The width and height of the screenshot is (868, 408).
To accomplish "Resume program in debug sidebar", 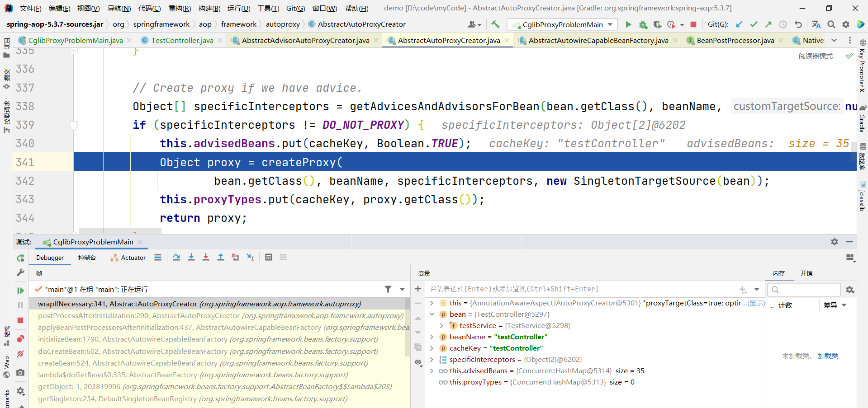I will [20, 291].
